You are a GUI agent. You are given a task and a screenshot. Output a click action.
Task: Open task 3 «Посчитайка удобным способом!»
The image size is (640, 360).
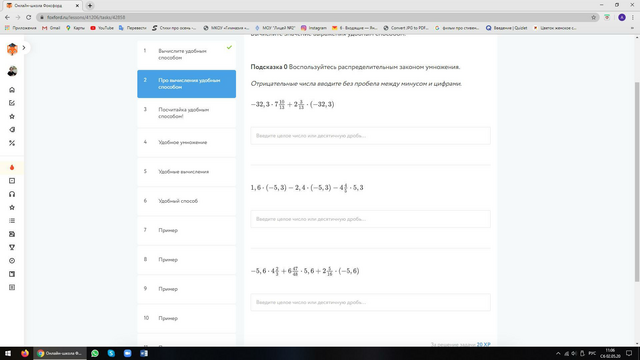[187, 113]
